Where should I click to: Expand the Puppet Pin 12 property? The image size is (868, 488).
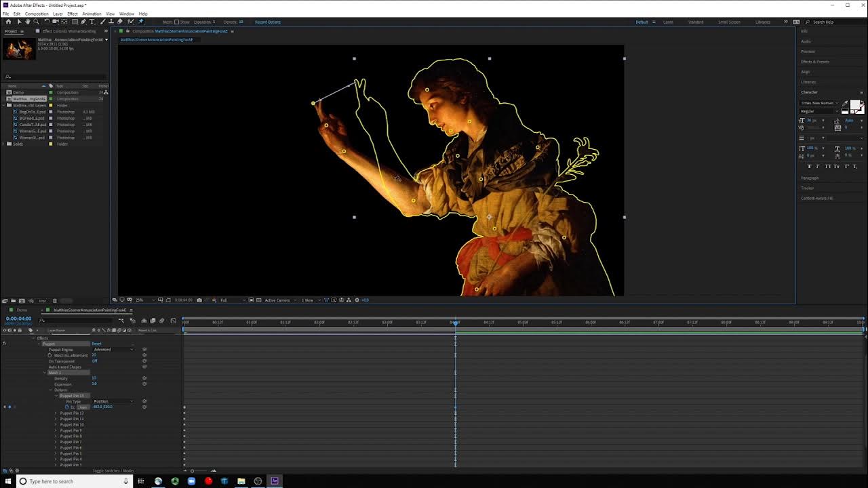(x=56, y=413)
